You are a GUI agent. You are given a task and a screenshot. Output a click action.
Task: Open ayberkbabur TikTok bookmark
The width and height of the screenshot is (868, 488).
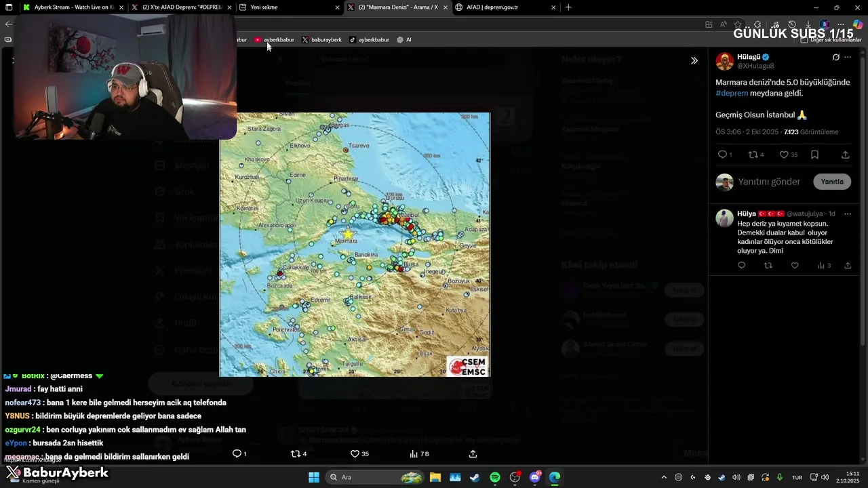point(369,40)
